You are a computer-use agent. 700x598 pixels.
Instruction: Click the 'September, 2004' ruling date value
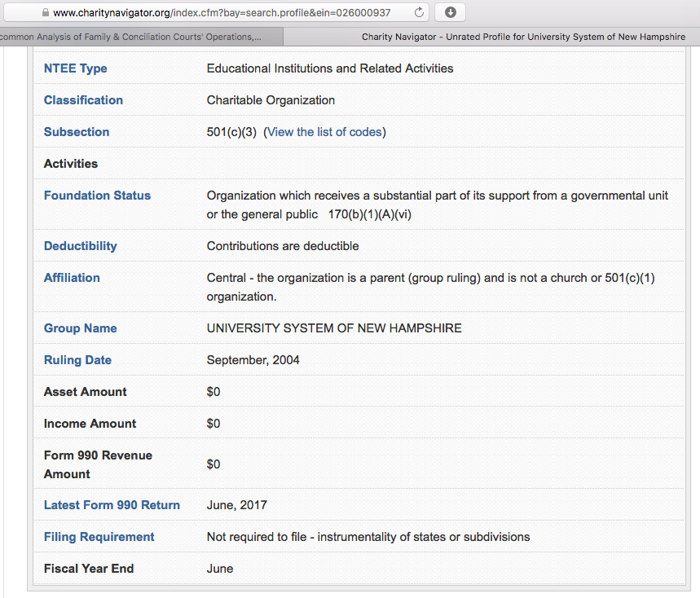tap(253, 360)
